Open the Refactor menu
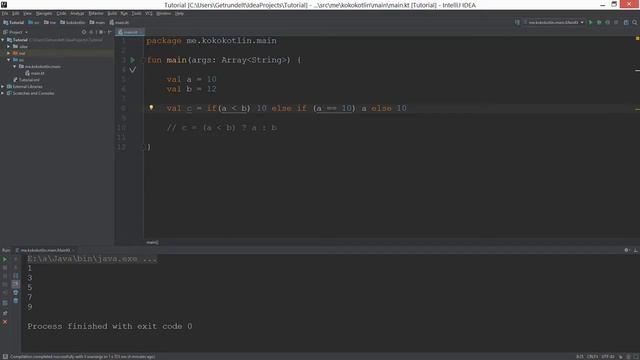 click(96, 13)
